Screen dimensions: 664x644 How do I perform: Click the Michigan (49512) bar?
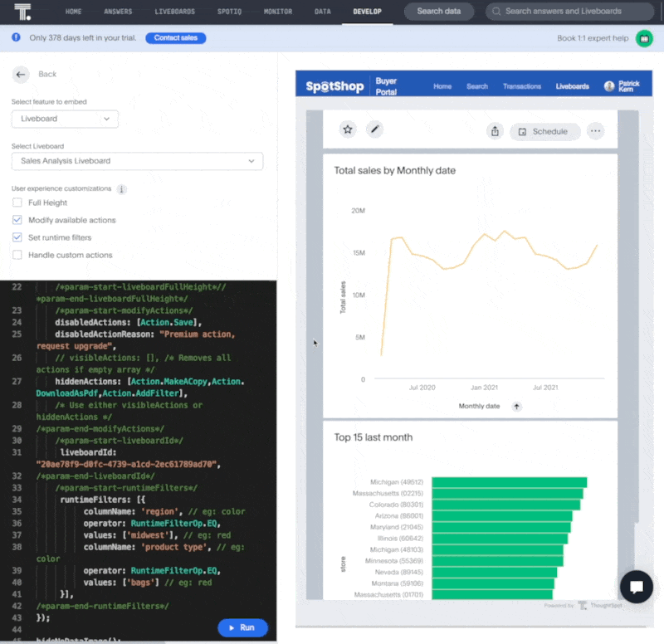510,482
